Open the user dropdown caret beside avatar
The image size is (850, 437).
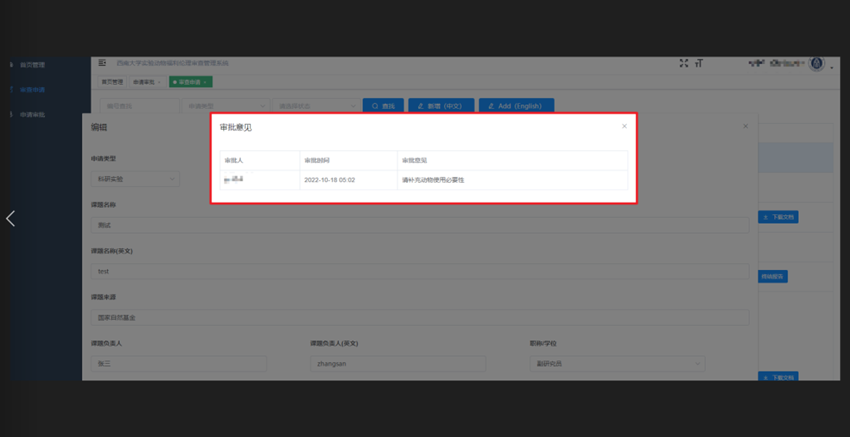(832, 68)
